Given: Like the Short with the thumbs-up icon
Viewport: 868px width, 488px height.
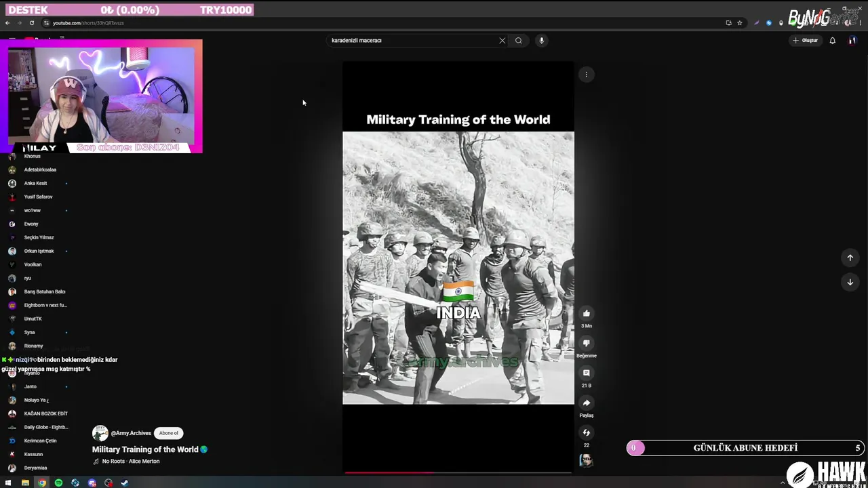Looking at the screenshot, I should [x=587, y=313].
